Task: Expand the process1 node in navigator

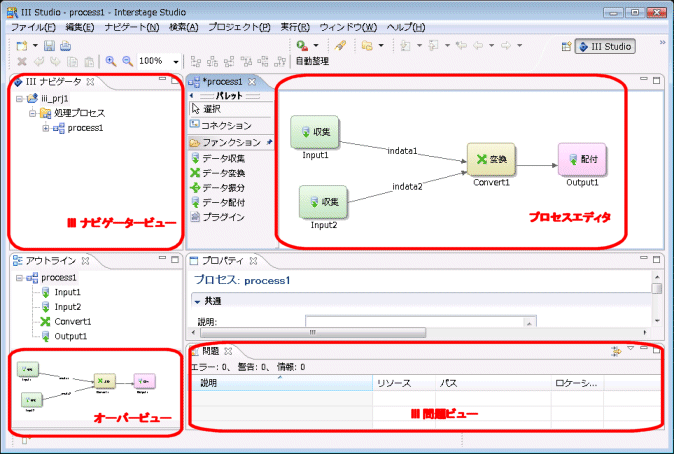Action: point(46,128)
